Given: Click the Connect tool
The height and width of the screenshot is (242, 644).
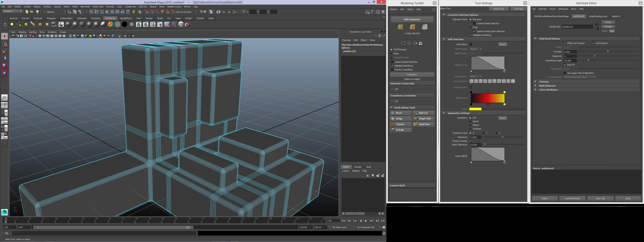Looking at the screenshot, I should (x=400, y=124).
